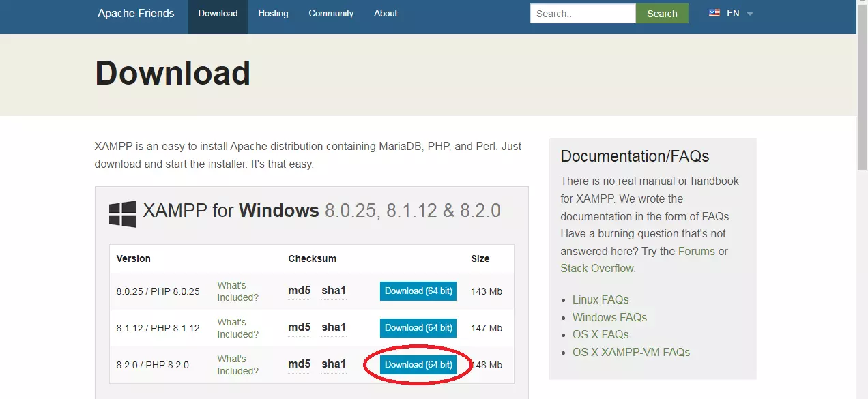
Task: Open the EN language dropdown arrow
Action: (x=749, y=14)
